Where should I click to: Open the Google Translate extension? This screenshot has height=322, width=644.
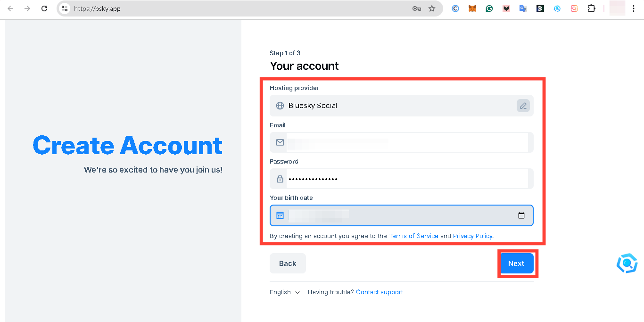tap(523, 8)
